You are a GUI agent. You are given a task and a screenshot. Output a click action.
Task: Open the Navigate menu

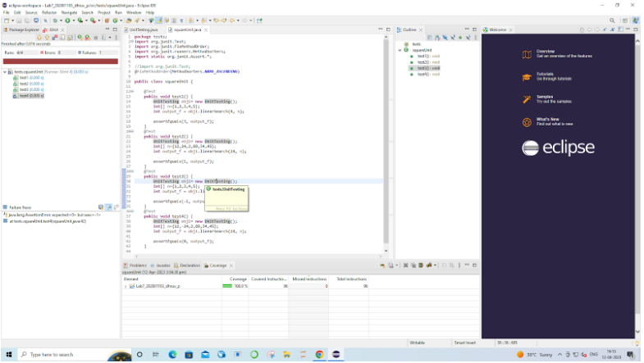pyautogui.click(x=69, y=12)
